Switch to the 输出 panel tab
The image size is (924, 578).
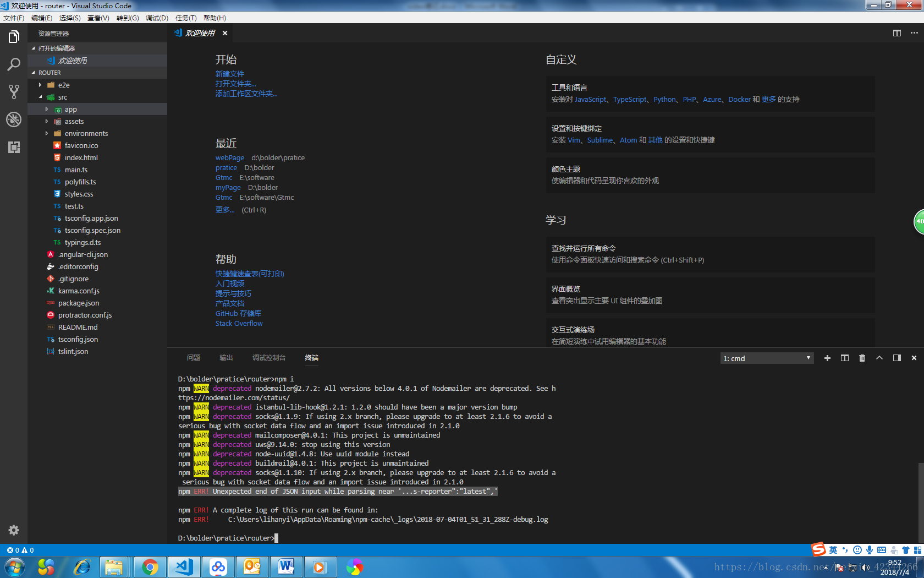click(x=226, y=358)
